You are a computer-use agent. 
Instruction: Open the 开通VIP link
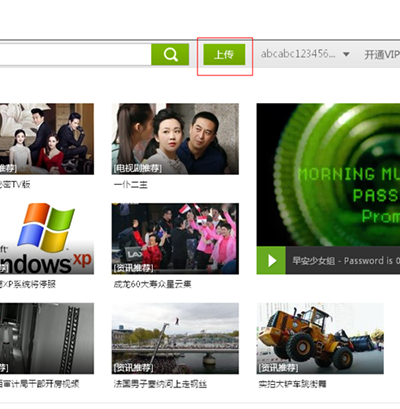click(x=382, y=54)
